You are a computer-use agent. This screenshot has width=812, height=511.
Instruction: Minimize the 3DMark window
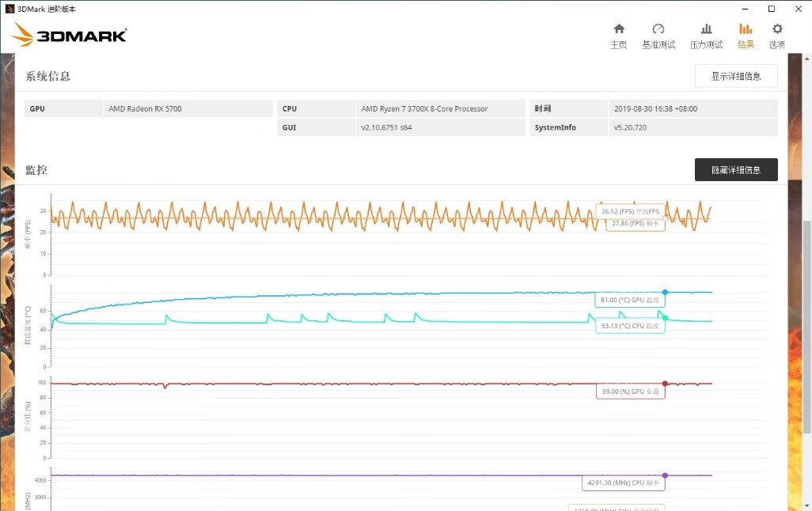[x=746, y=9]
